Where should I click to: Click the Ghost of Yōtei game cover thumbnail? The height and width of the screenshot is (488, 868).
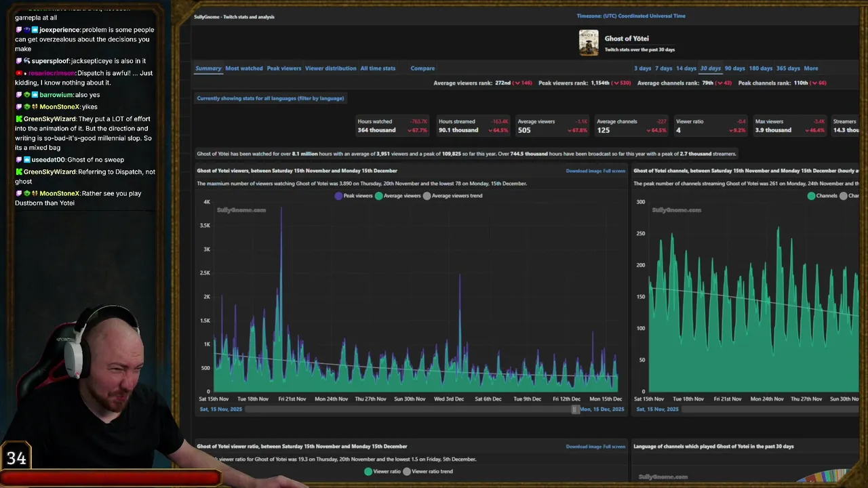[589, 43]
